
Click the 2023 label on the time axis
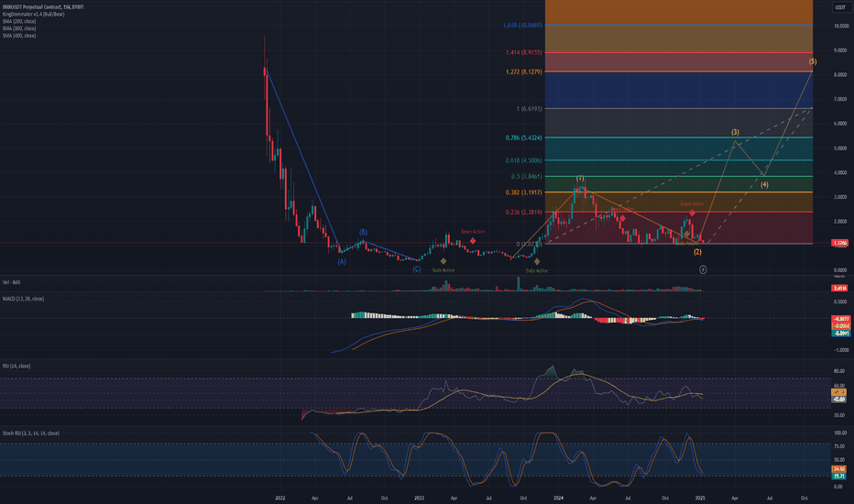pos(419,498)
